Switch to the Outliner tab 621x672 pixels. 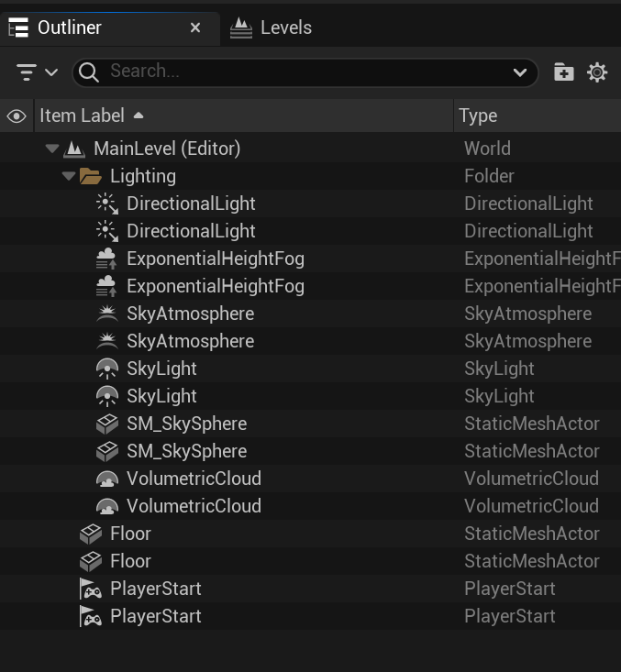click(x=110, y=28)
